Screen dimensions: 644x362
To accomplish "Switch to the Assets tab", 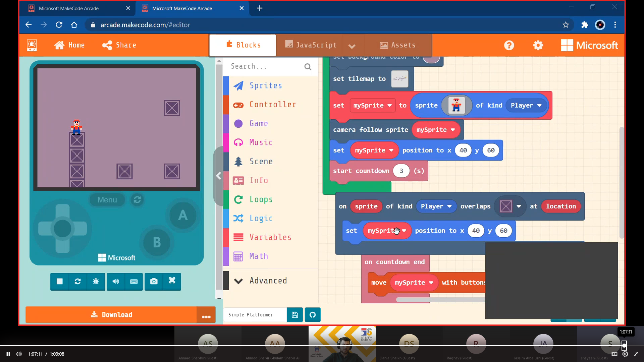I will (x=397, y=45).
